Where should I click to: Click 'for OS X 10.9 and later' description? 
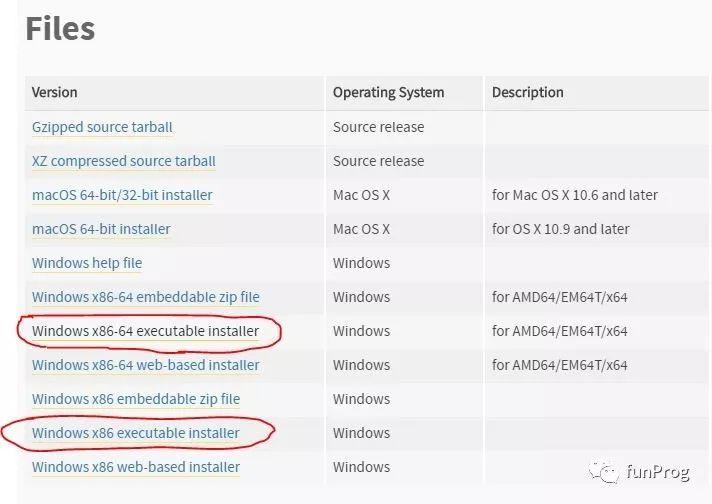(561, 229)
